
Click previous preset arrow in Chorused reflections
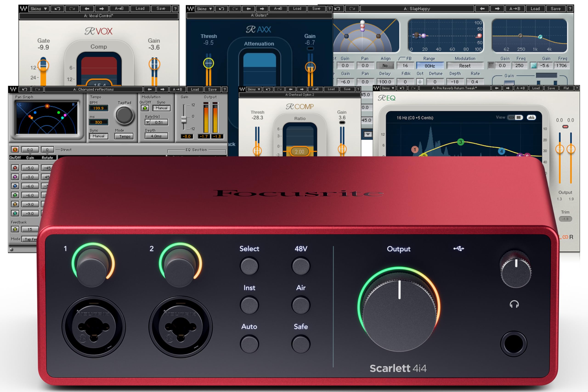(x=150, y=89)
